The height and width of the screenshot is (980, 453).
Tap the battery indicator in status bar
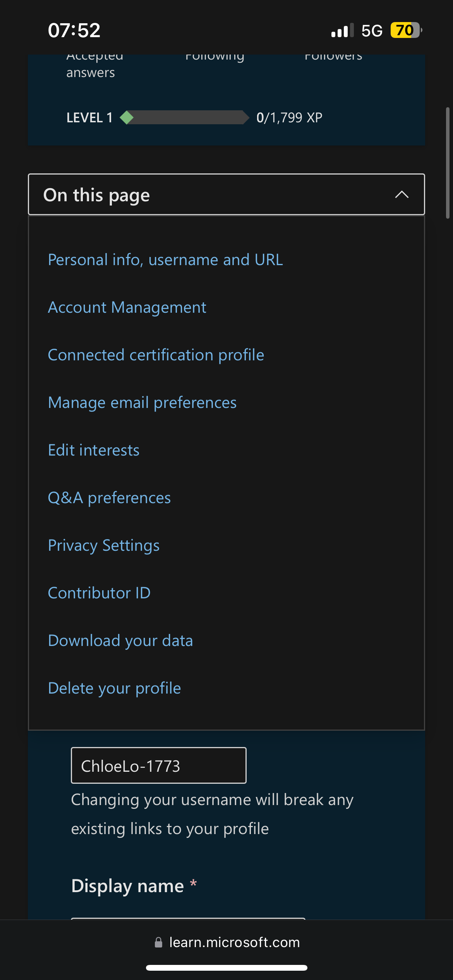[406, 30]
